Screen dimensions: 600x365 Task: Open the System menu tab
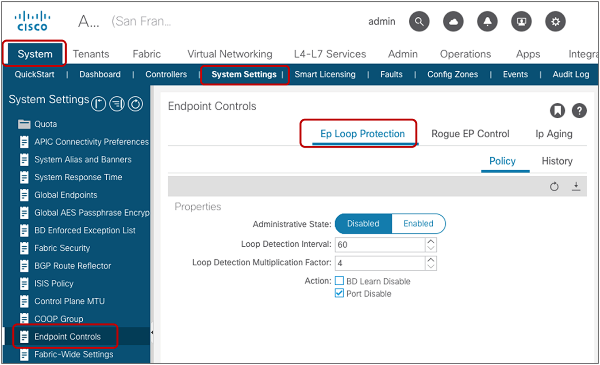(34, 54)
